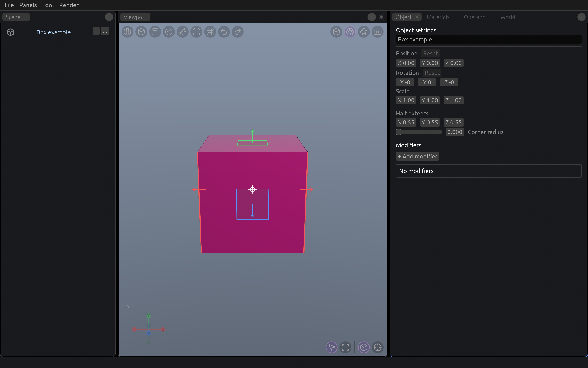The height and width of the screenshot is (368, 588).
Task: Add a panel to the Viewport area
Action: pos(371,17)
